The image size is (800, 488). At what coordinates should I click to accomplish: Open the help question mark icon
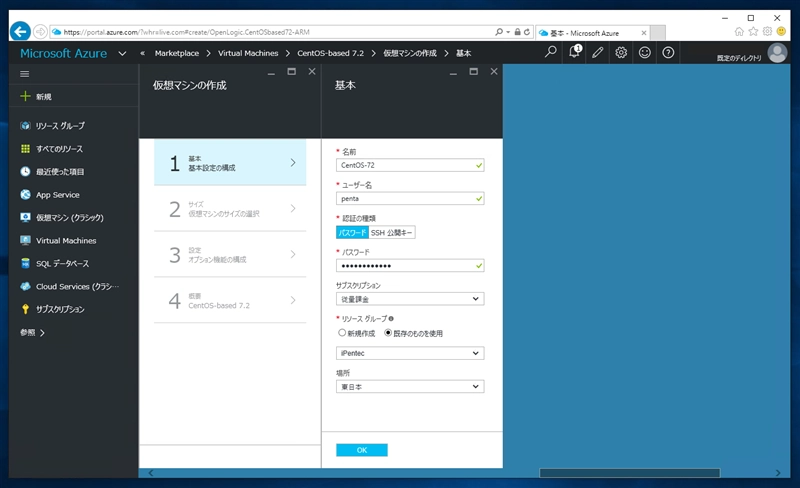coord(668,52)
